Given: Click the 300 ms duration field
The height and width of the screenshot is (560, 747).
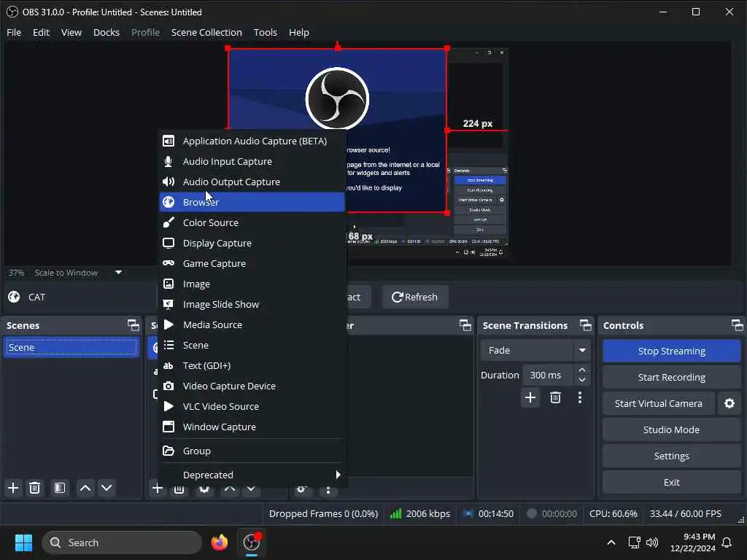Looking at the screenshot, I should tap(548, 376).
